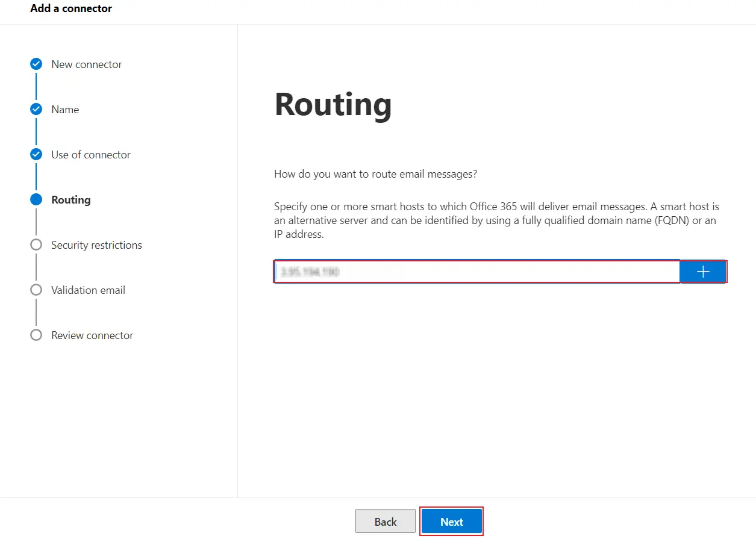Screen dimensions: 756x539
Task: Click the New connector step label
Action: tap(87, 64)
